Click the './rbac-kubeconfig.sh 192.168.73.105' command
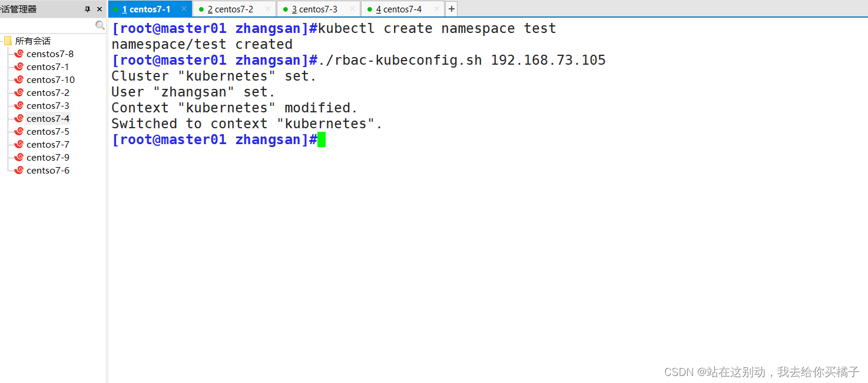 click(462, 60)
